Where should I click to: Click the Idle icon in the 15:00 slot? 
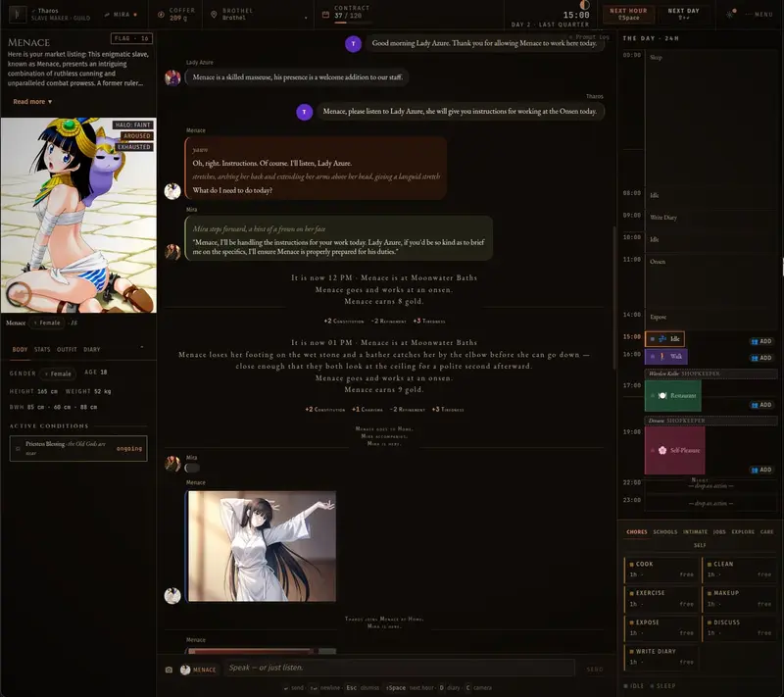tap(662, 339)
